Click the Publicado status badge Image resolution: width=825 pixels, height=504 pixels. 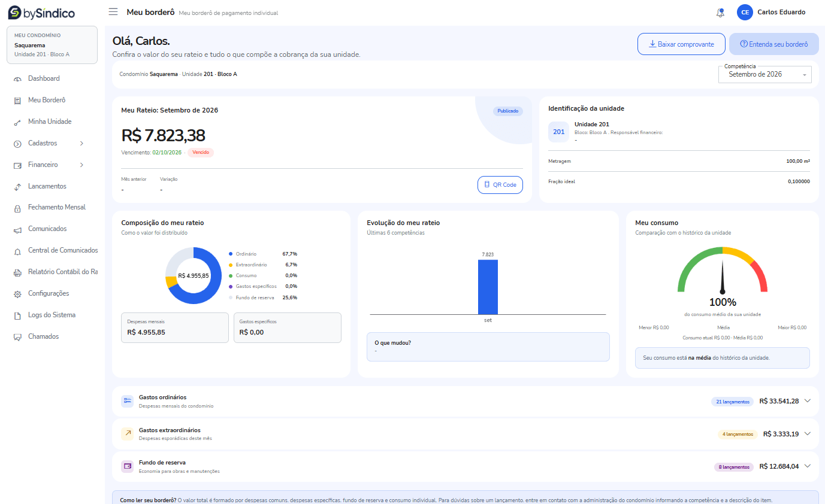click(x=508, y=111)
